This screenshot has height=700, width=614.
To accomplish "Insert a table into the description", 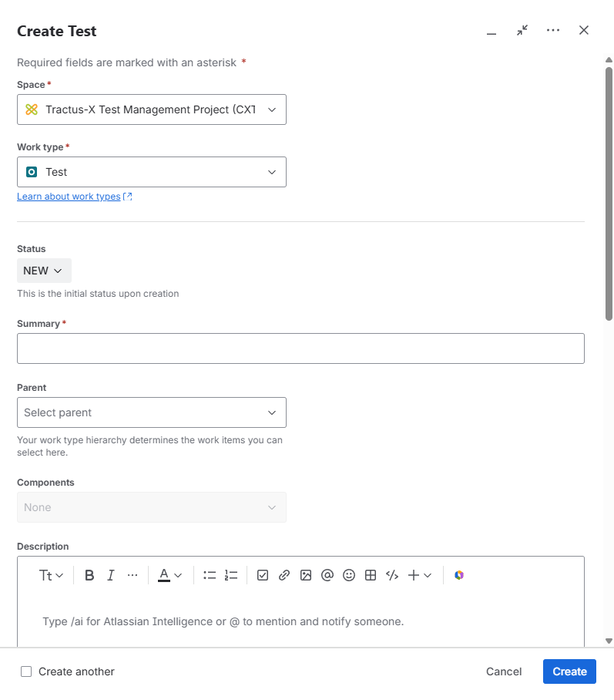I will [371, 575].
